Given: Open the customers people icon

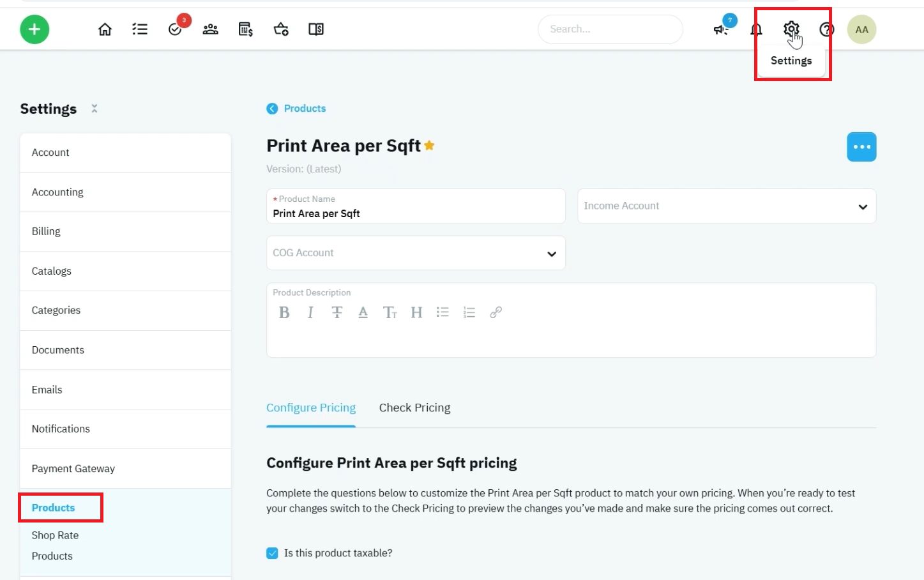Looking at the screenshot, I should (211, 29).
